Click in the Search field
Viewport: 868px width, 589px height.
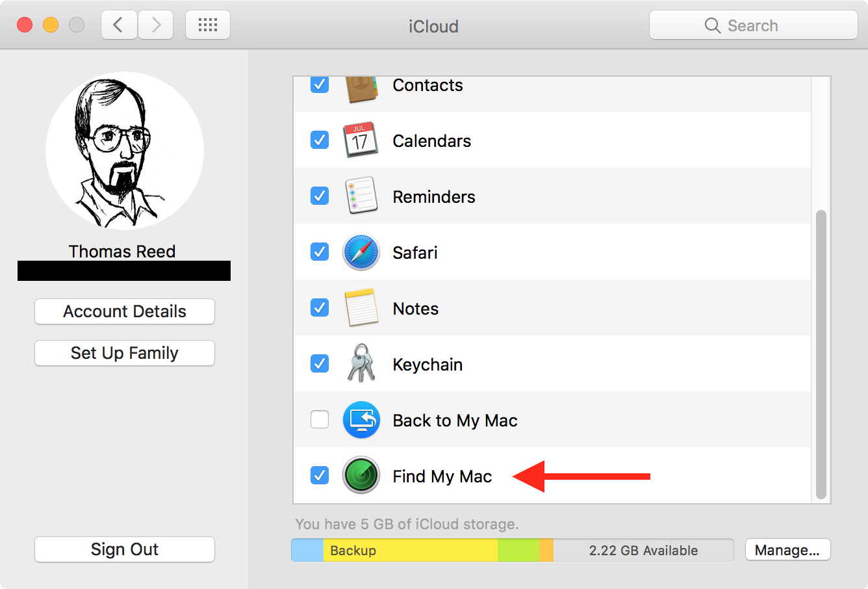click(x=754, y=25)
